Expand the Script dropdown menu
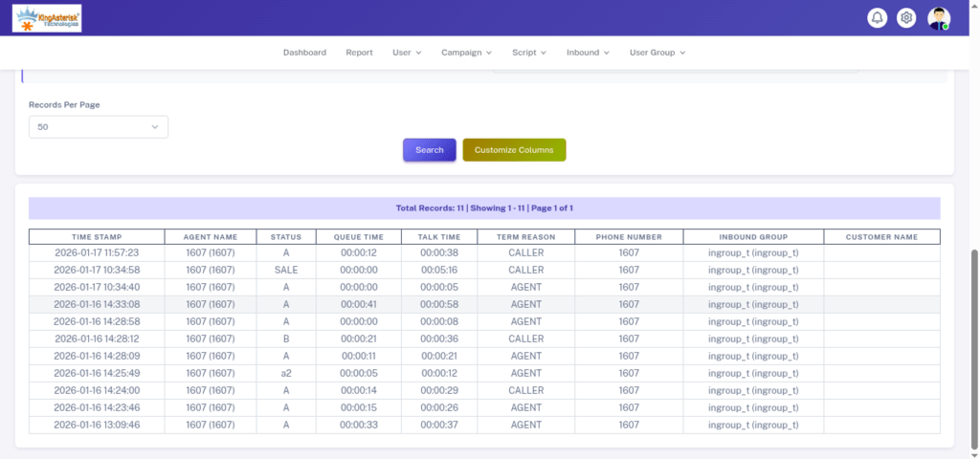980x459 pixels. (x=529, y=53)
